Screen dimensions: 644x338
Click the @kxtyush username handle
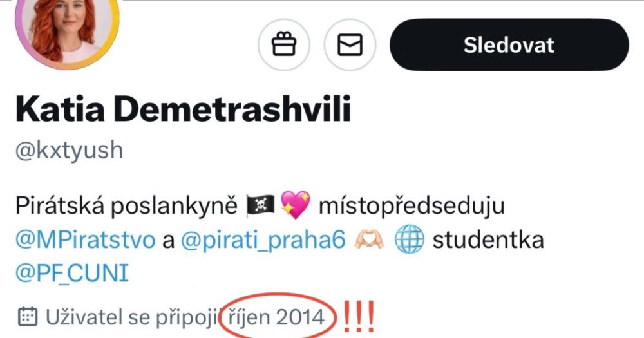[x=69, y=150]
